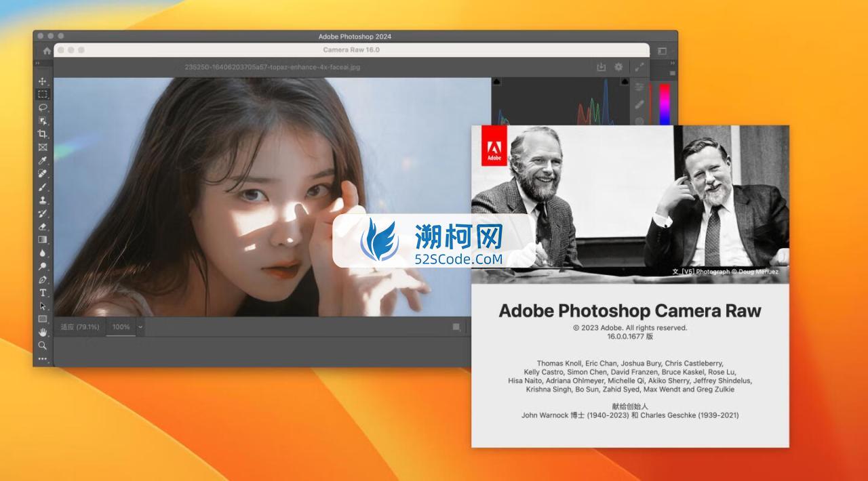Image resolution: width=868 pixels, height=481 pixels.
Task: Select the Horizontal Type tool
Action: (43, 293)
